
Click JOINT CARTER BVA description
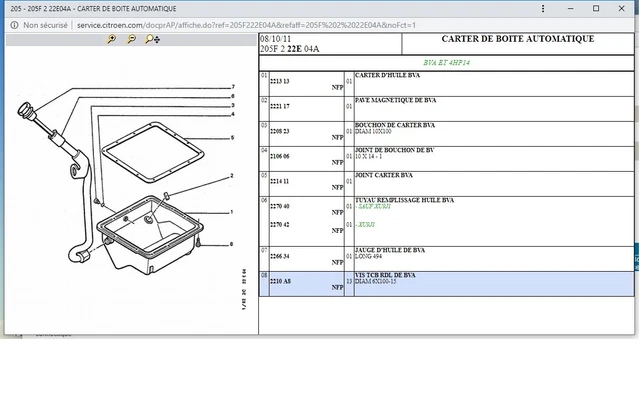pos(384,175)
